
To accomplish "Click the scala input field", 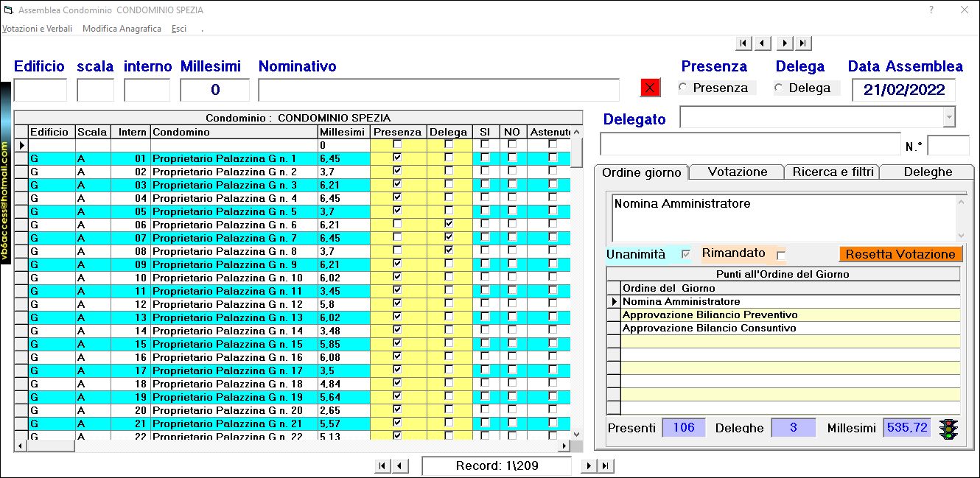I will coord(95,90).
